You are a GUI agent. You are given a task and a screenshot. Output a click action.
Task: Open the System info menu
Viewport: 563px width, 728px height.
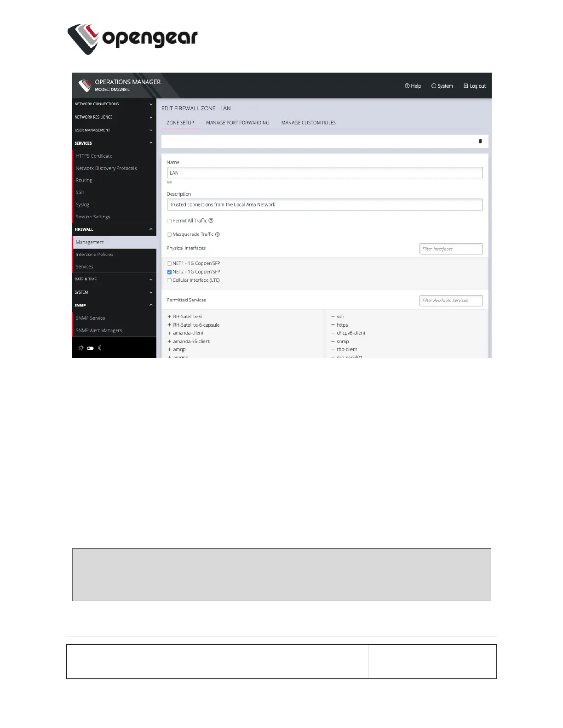(442, 86)
